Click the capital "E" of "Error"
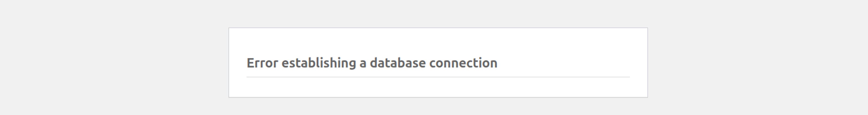Screen dimensions: 868x115 [x=250, y=63]
